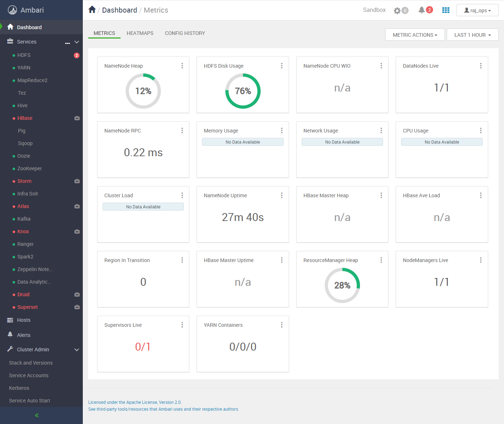The width and height of the screenshot is (504, 424).
Task: Open Region In Transition widget options
Action: (182, 260)
